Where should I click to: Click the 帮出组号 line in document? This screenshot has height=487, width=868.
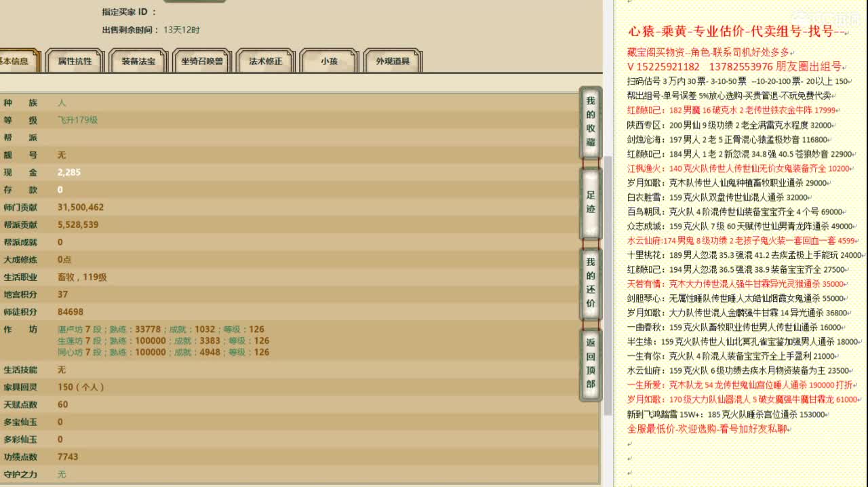(730, 96)
